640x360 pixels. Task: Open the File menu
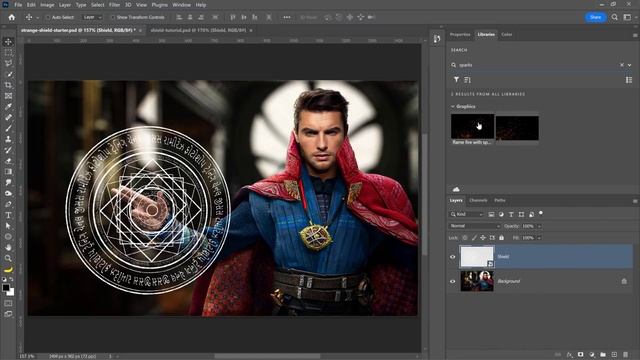click(x=18, y=5)
